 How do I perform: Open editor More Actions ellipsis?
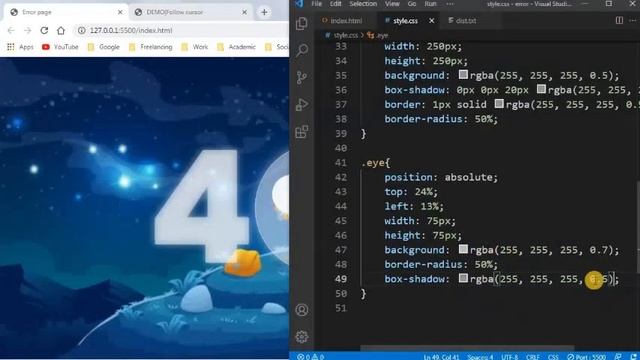[x=633, y=20]
